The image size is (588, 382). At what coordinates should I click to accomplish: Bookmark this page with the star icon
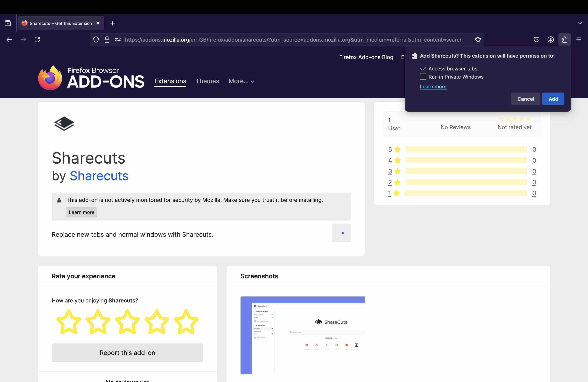(478, 39)
